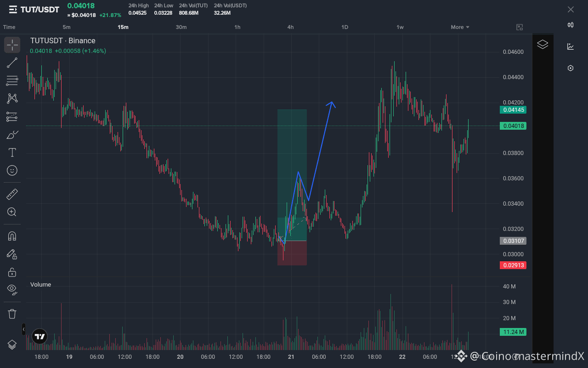Image resolution: width=588 pixels, height=368 pixels.
Task: Select the 5m timeframe
Action: click(x=67, y=27)
